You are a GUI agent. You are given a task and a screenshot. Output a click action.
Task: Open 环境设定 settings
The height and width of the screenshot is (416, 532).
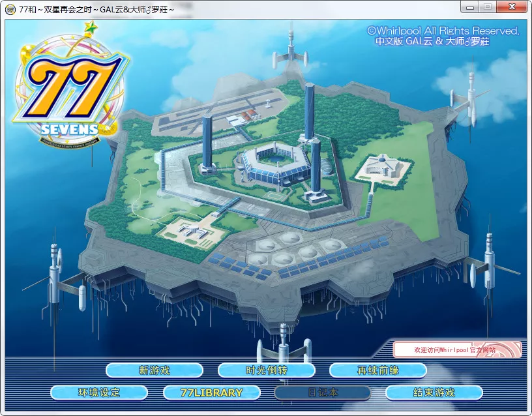(x=99, y=393)
